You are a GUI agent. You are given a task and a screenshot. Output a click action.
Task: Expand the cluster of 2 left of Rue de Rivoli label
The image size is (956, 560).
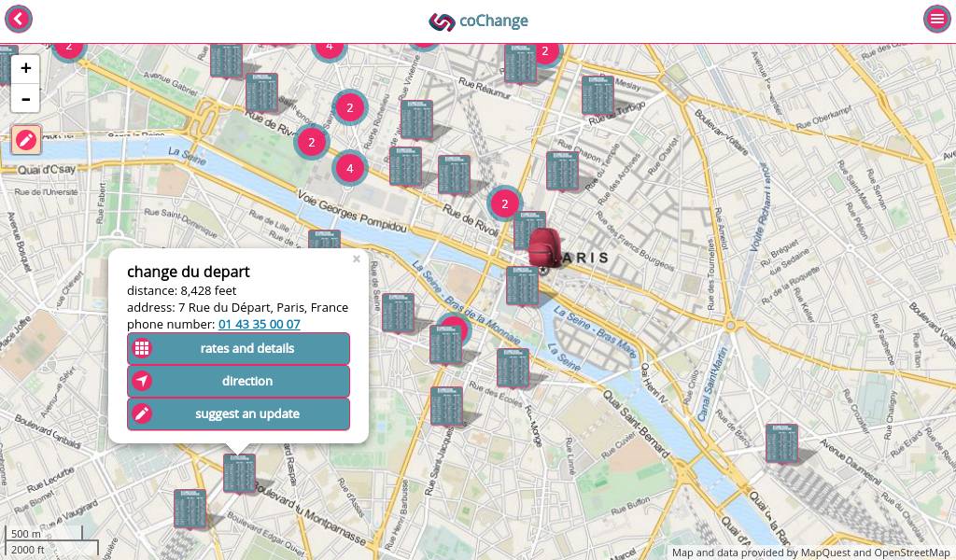(x=311, y=142)
